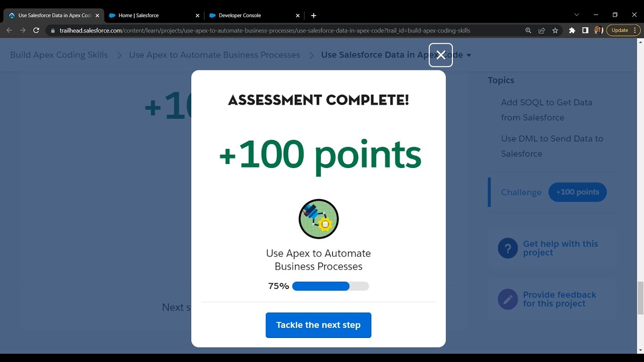Go back to previous page

(9, 30)
